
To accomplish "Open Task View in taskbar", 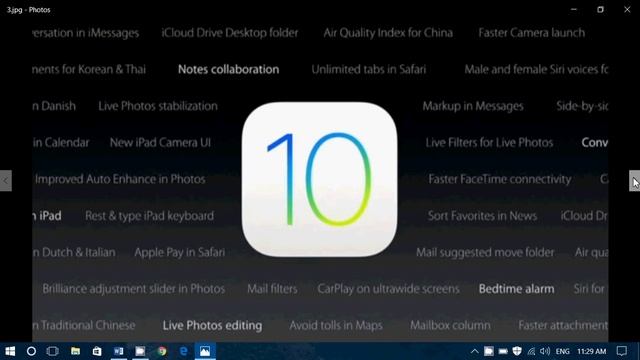I will (x=53, y=351).
